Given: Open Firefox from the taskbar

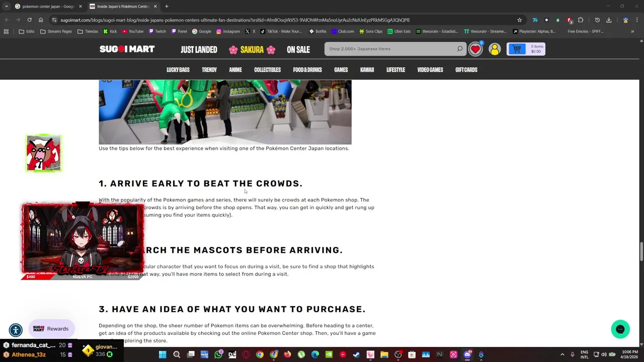Looking at the screenshot, I should pos(287,355).
